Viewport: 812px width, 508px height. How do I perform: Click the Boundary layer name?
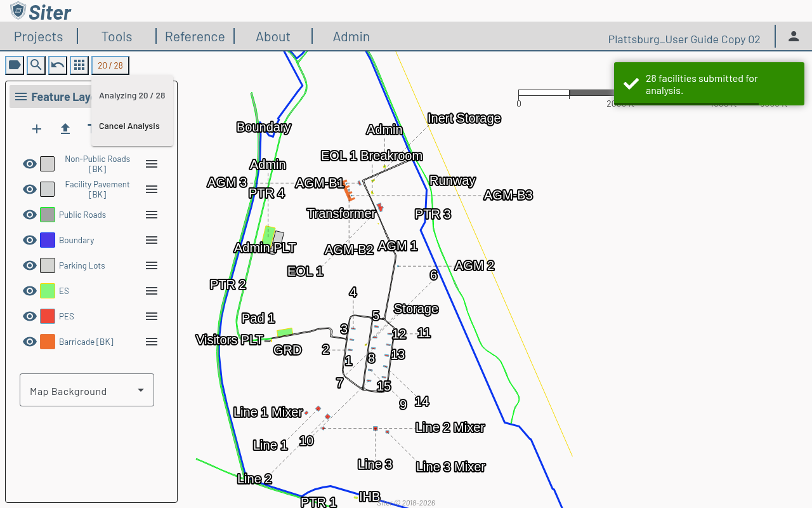76,240
